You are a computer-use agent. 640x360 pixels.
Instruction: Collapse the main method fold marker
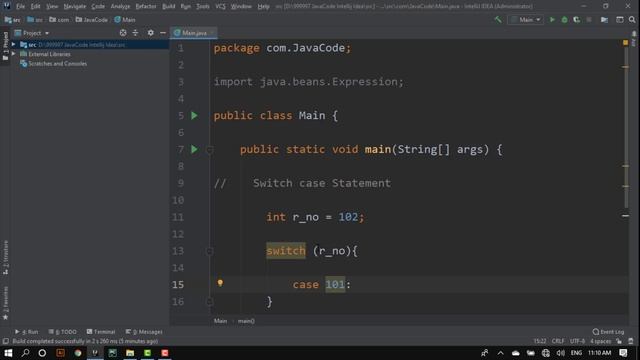tap(209, 150)
